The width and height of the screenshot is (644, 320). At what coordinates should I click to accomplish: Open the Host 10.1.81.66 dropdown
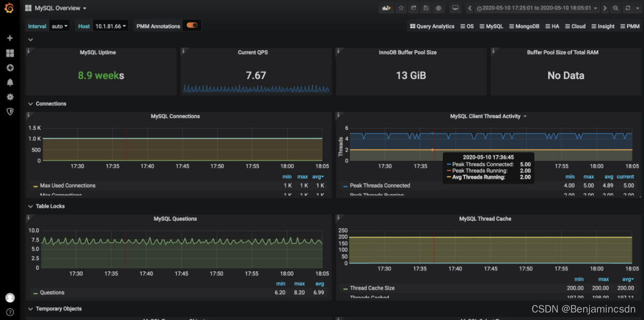[111, 26]
